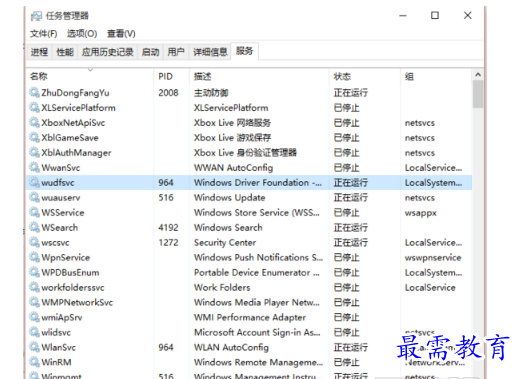Open the 文件(F) menu

(x=44, y=34)
